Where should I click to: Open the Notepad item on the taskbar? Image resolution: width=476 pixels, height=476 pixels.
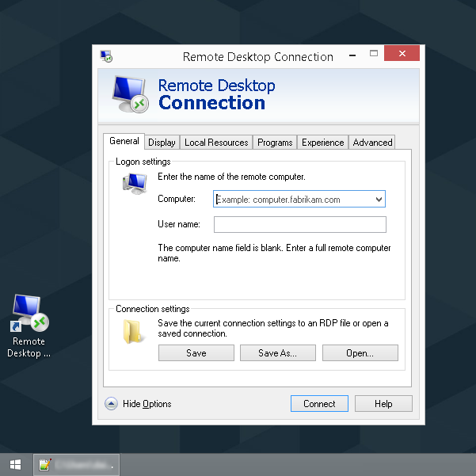[x=76, y=465]
